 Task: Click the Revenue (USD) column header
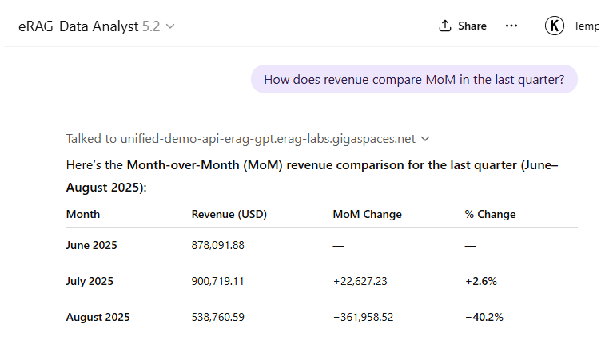(x=229, y=214)
